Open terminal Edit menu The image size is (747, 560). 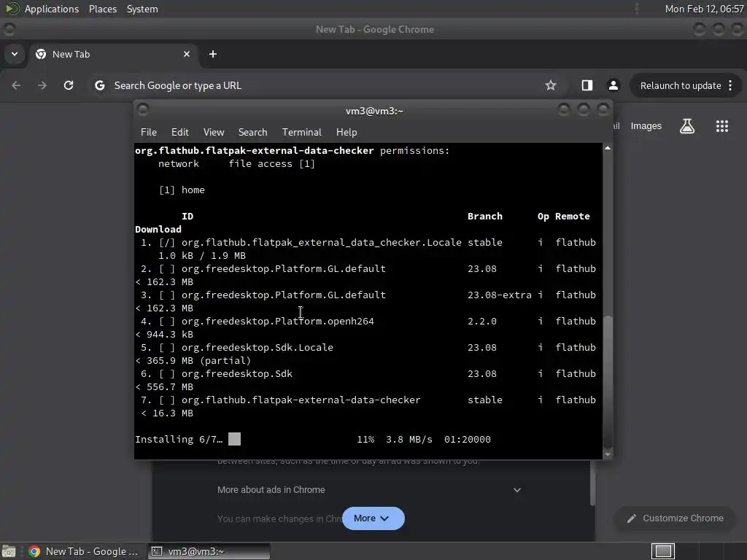179,132
